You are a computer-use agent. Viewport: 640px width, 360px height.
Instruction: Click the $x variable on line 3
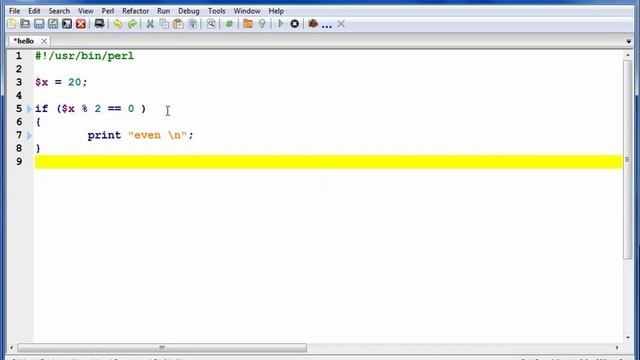point(42,82)
